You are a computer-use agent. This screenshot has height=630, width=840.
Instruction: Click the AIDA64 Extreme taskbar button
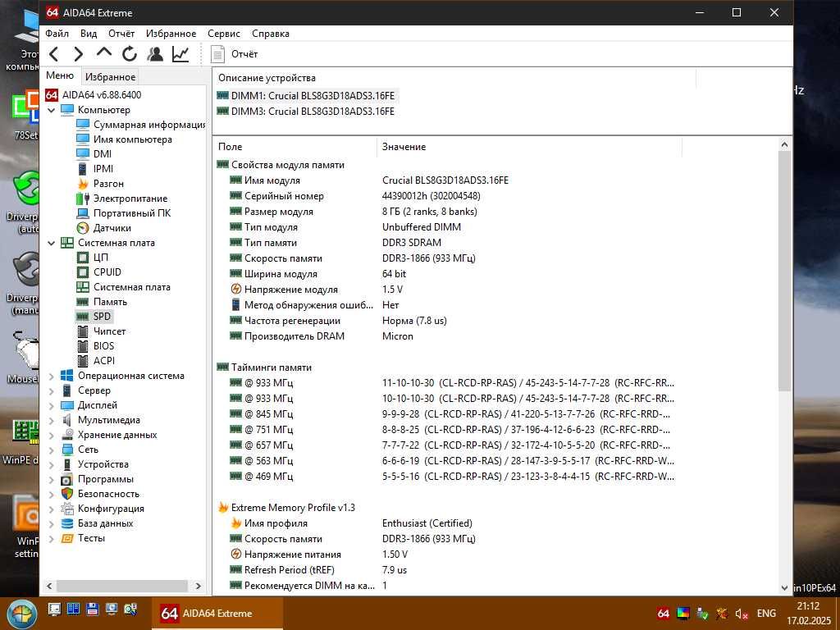(x=217, y=614)
